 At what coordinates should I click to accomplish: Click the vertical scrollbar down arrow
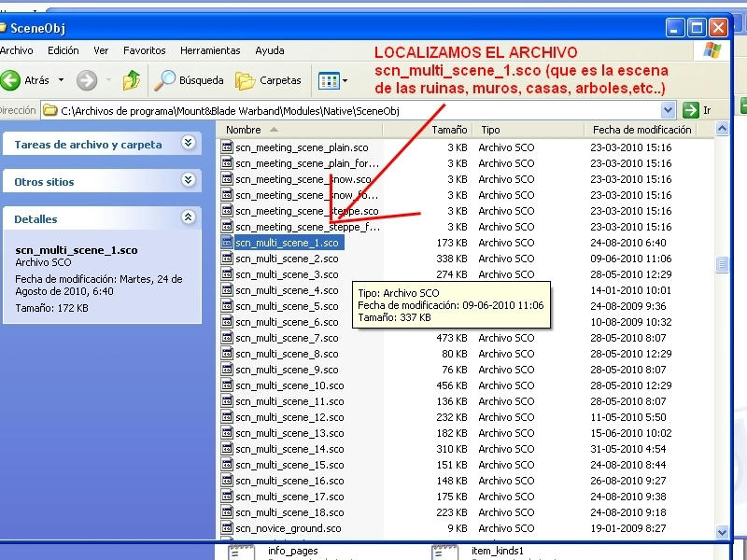pos(722,532)
